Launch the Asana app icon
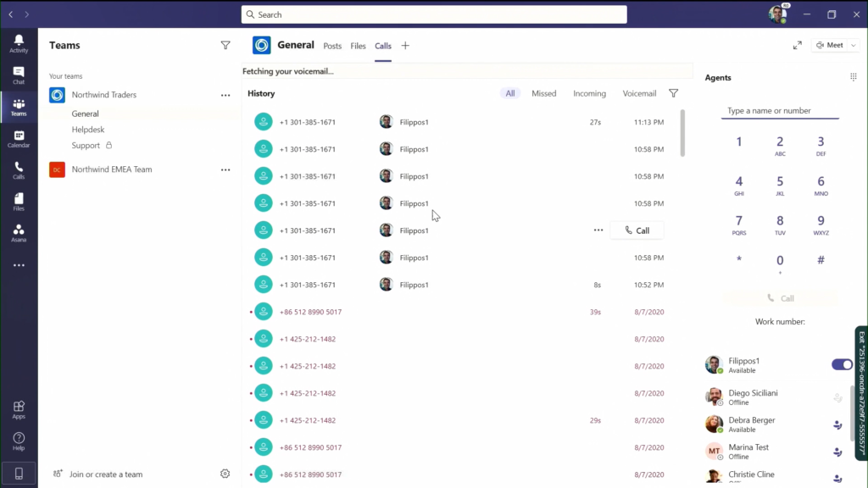868x488 pixels. tap(19, 233)
